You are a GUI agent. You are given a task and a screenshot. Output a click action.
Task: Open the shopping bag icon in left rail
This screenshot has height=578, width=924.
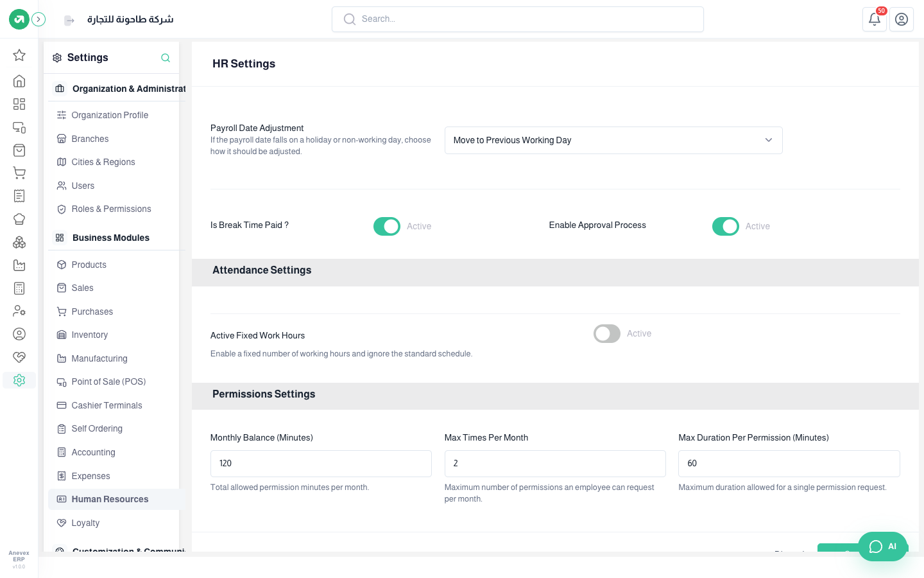(19, 150)
